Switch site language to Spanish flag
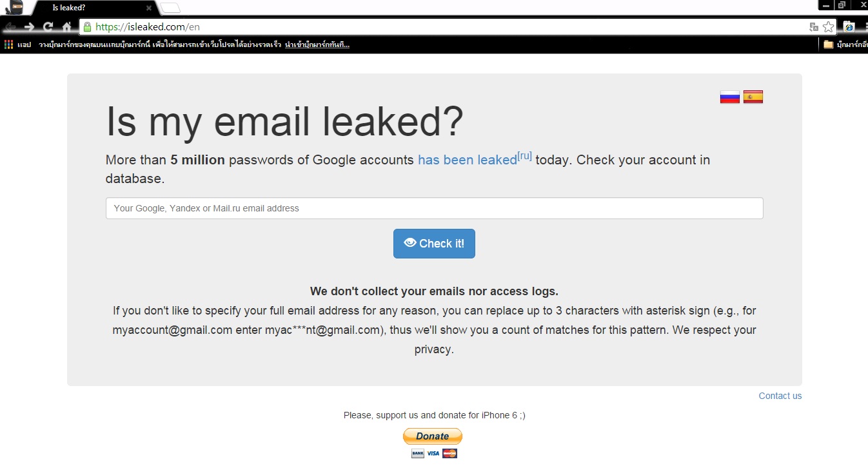The image size is (868, 466). [753, 97]
